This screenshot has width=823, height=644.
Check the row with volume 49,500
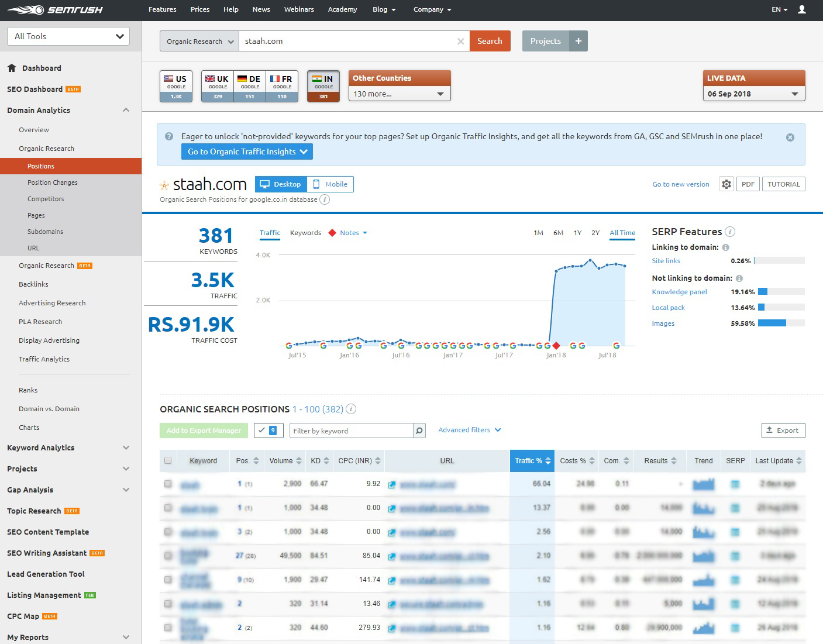tap(168, 556)
